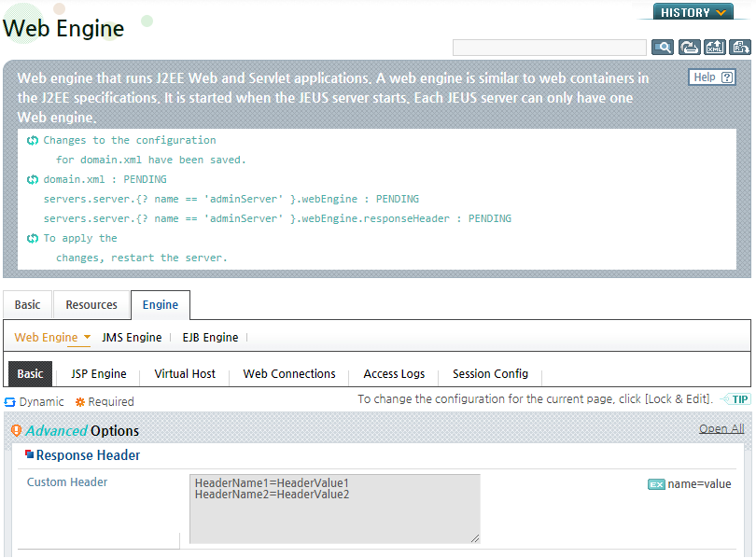The width and height of the screenshot is (756, 558).
Task: Select the Basic sub-tab of Web Engine
Action: 31,373
